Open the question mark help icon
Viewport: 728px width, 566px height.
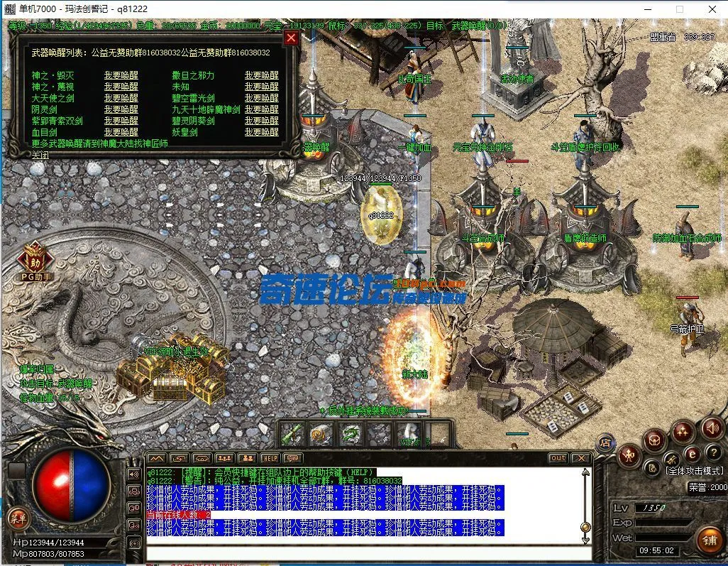click(714, 451)
